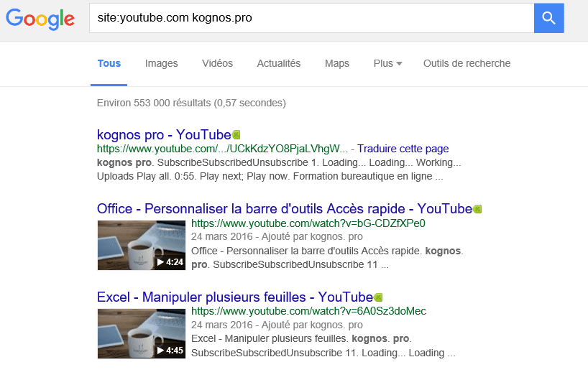
Task: Click the youtube.com/watch?v=6A0Sz3doMec URL
Action: pos(308,311)
